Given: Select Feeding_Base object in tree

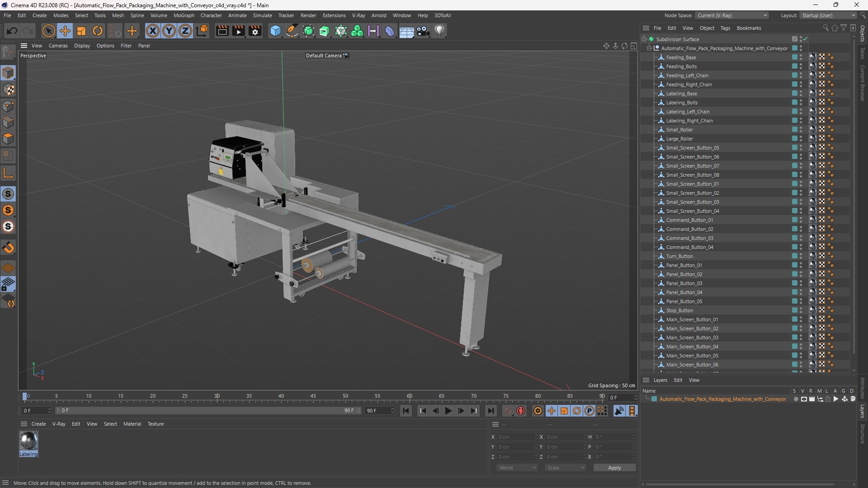Looking at the screenshot, I should tap(681, 57).
